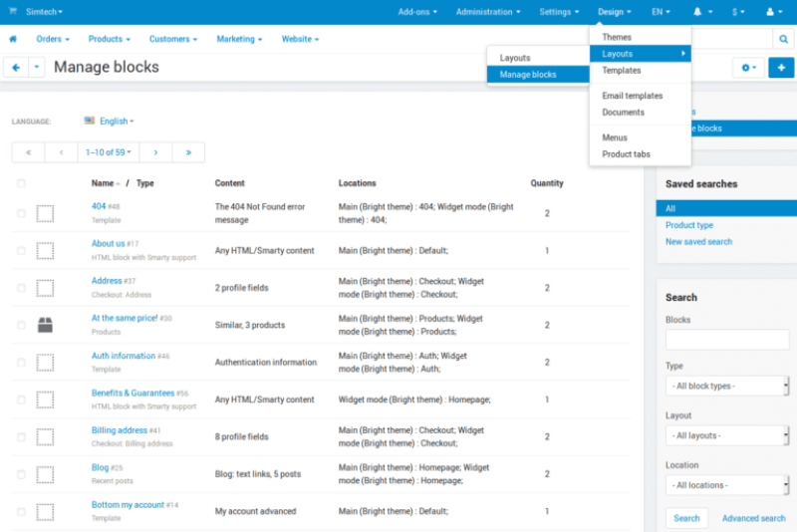Select Email templates from Design menu

pyautogui.click(x=632, y=96)
